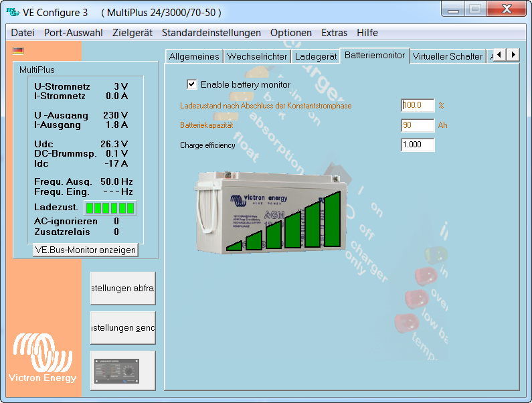The width and height of the screenshot is (532, 403).
Task: Click the German flag language icon
Action: click(18, 50)
